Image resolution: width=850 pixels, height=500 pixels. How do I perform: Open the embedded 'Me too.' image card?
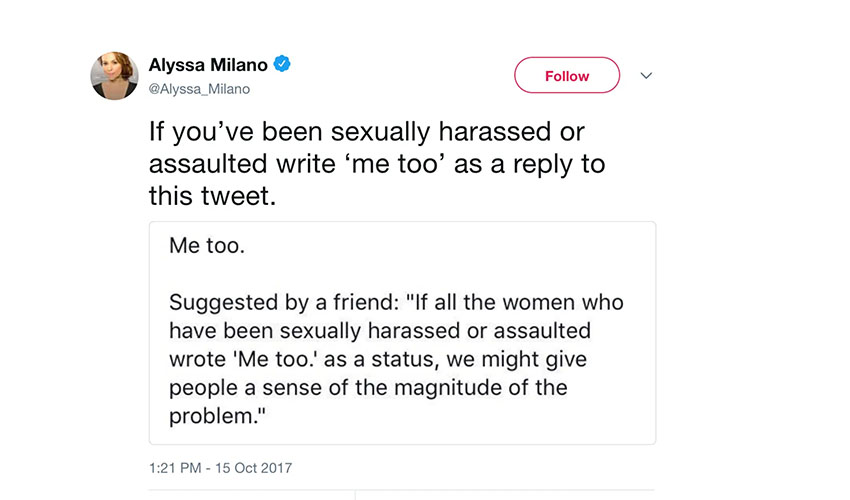[402, 332]
